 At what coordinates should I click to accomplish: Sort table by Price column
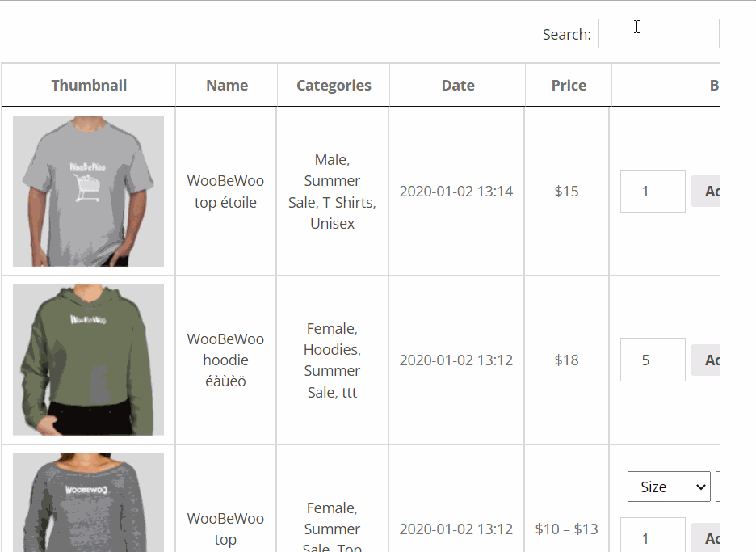tap(569, 85)
